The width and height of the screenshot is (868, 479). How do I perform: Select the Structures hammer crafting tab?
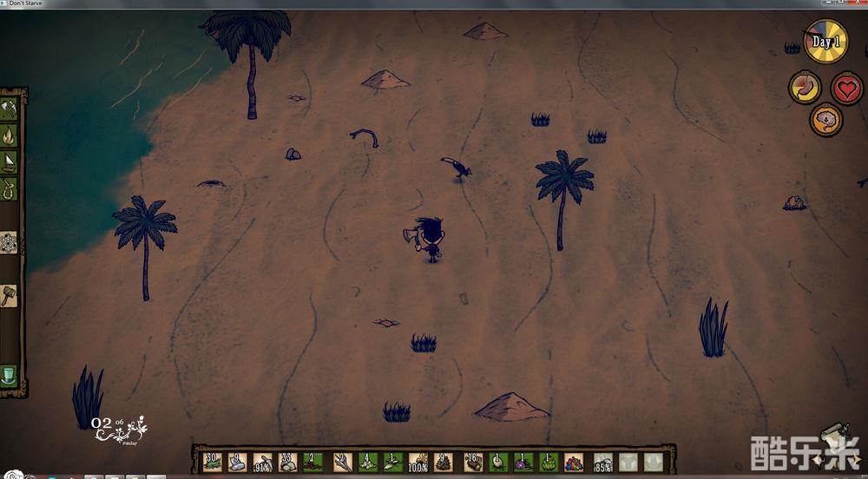[x=10, y=294]
